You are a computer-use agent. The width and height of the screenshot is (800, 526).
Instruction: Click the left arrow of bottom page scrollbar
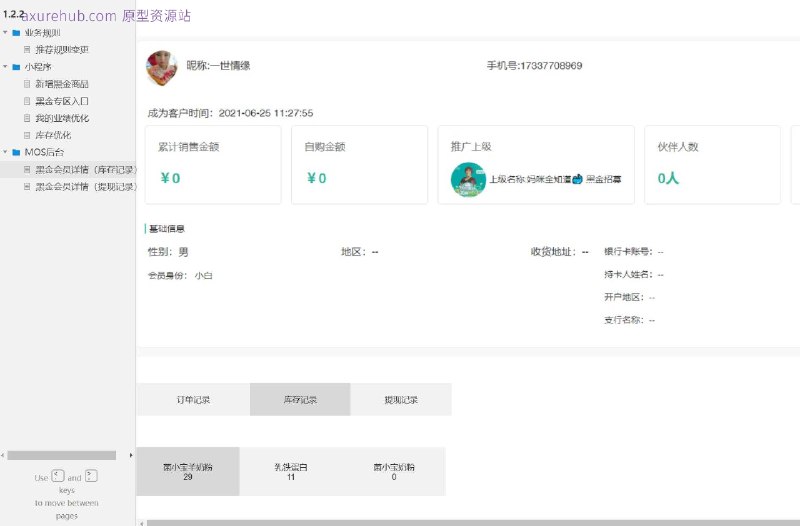(142, 523)
